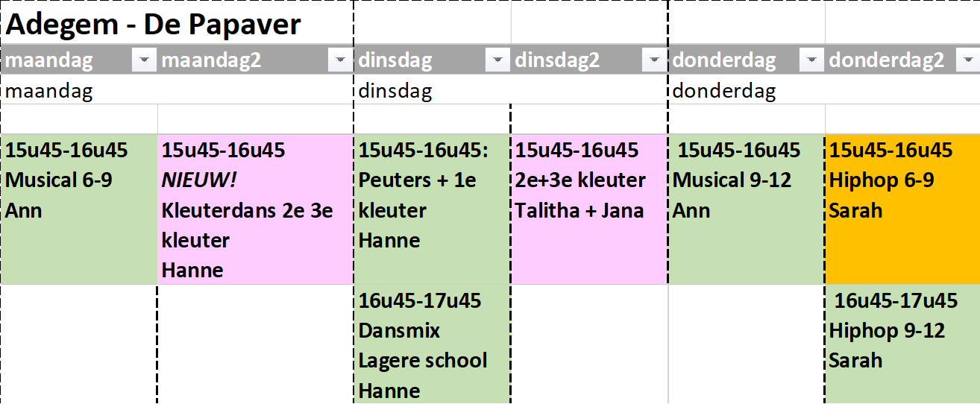Select the Dansmix Lagere school cell
The image size is (980, 404).
coord(433,344)
